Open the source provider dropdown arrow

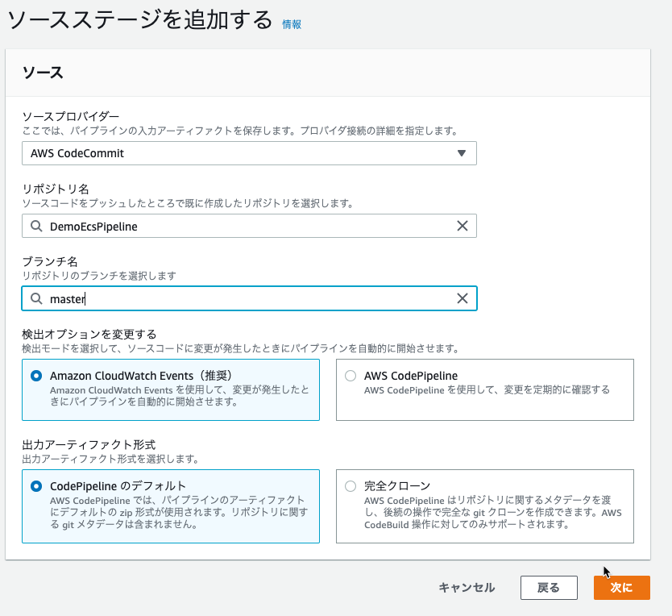[462, 153]
